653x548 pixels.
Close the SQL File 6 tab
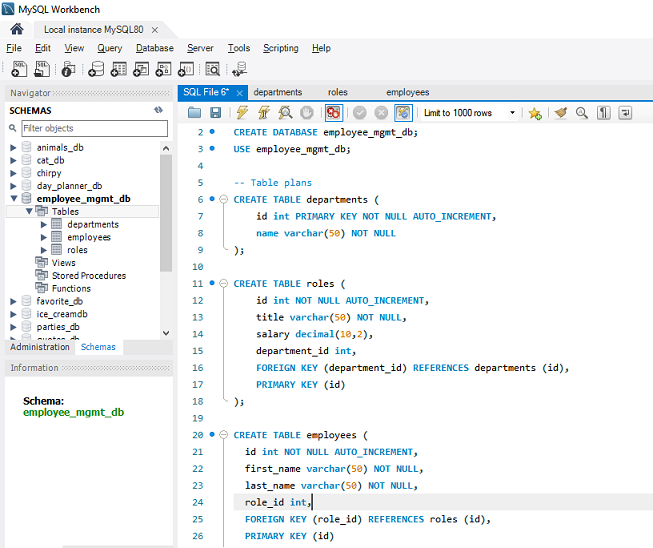(x=239, y=93)
